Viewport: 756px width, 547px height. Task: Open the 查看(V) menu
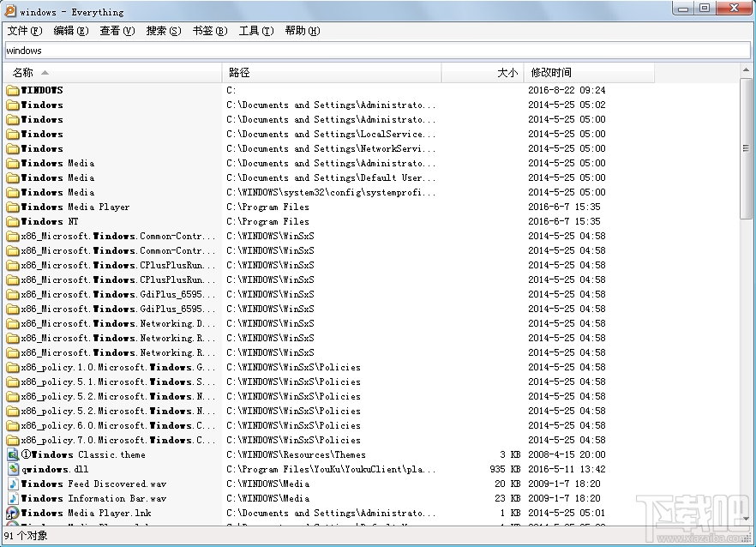tap(117, 31)
